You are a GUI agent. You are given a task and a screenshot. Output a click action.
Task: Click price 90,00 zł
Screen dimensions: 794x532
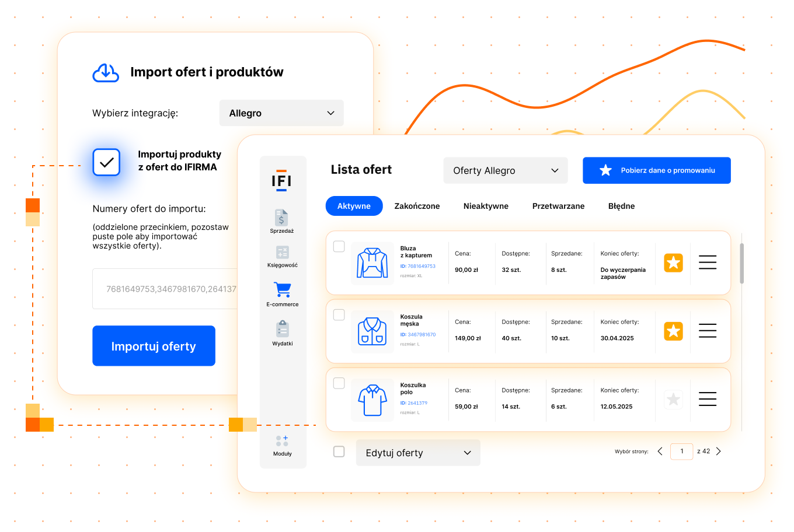pos(466,270)
